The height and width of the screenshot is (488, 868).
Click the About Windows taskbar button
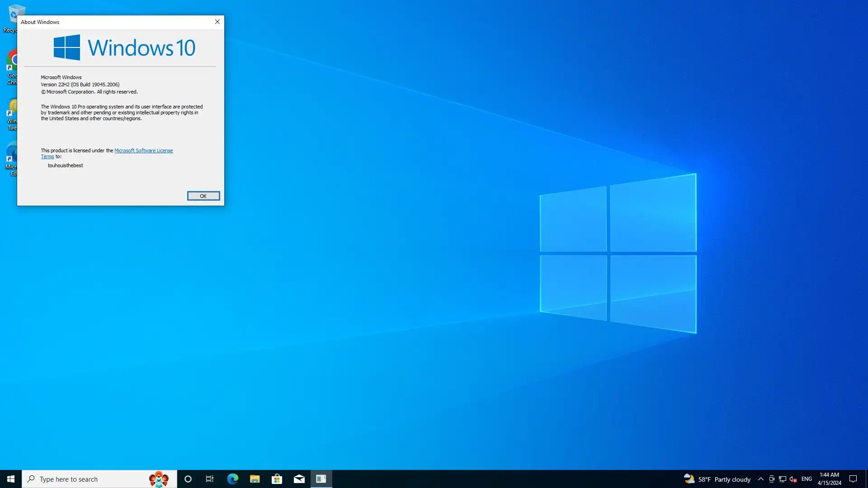click(x=321, y=479)
